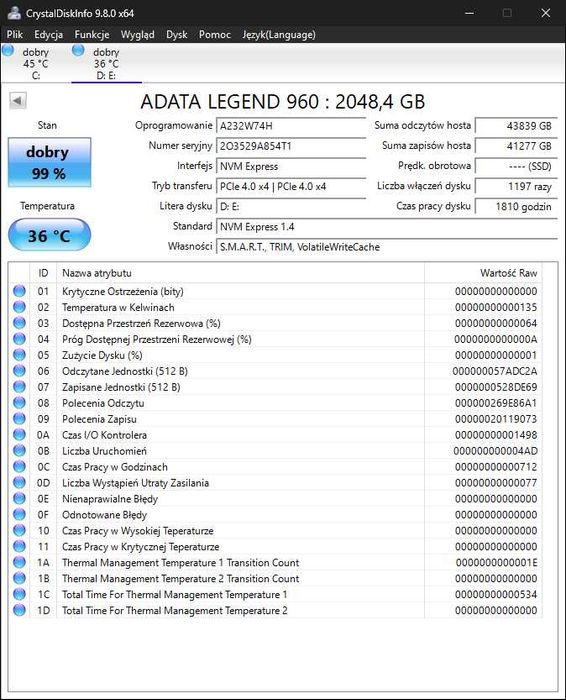Click the status orb for Czas I/O Kontrolera
This screenshot has width=566, height=700.
19,434
